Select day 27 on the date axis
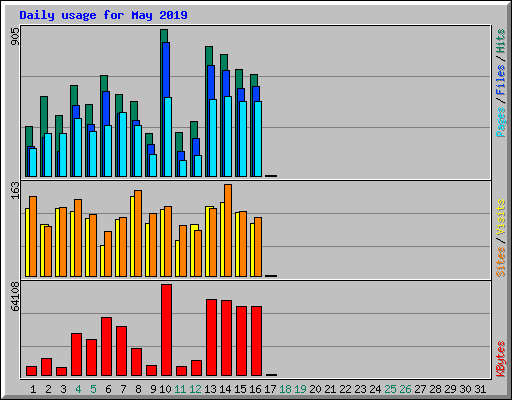Viewport: 512px width, 400px height. (x=420, y=389)
